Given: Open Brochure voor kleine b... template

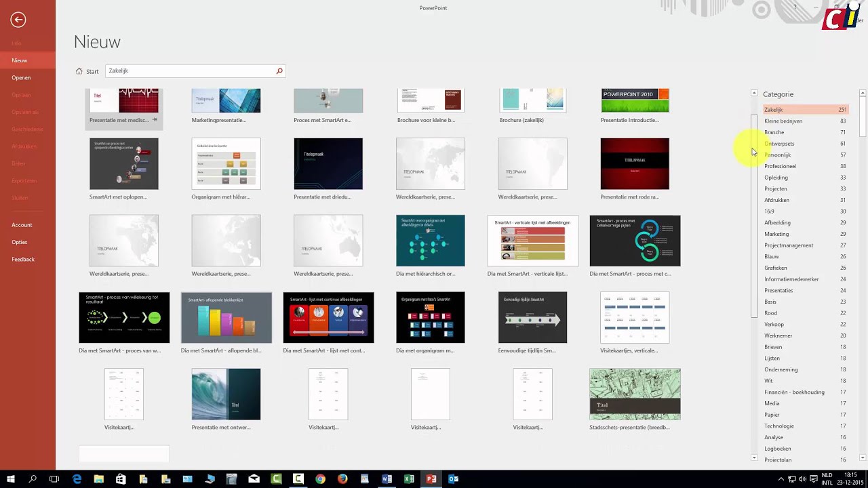Looking at the screenshot, I should point(431,106).
